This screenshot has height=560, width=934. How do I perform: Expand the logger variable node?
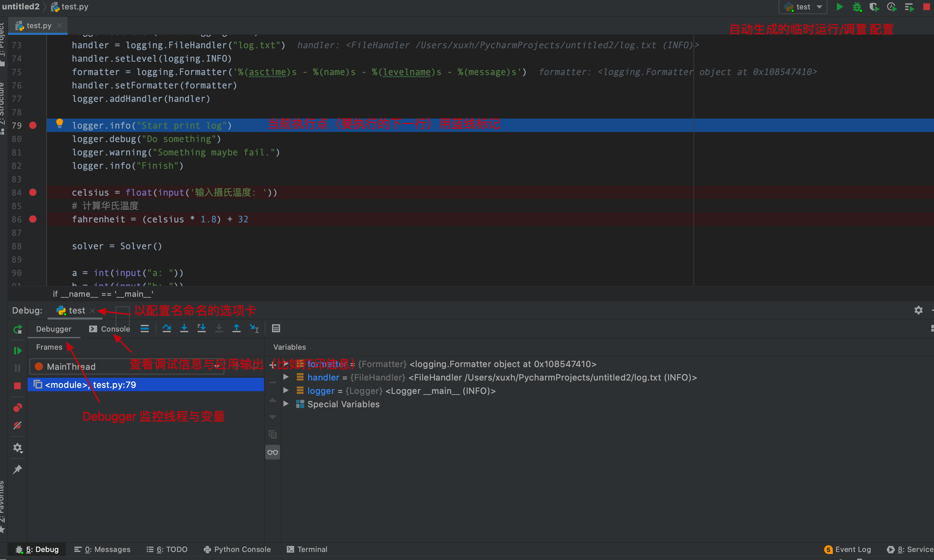click(286, 391)
